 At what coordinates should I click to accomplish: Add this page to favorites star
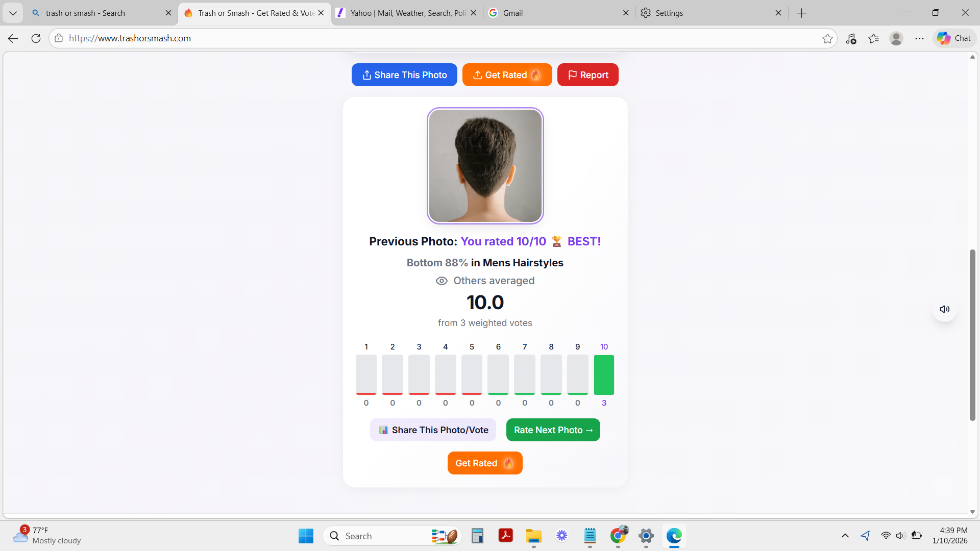827,38
